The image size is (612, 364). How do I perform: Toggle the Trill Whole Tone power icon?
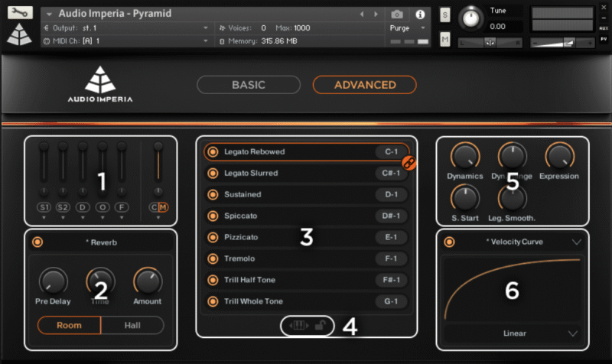(x=213, y=301)
